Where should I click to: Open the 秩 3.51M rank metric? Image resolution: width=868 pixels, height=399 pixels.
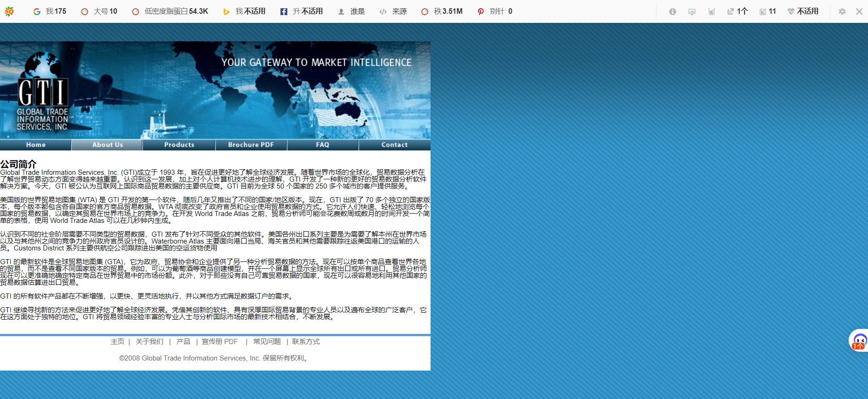click(442, 11)
